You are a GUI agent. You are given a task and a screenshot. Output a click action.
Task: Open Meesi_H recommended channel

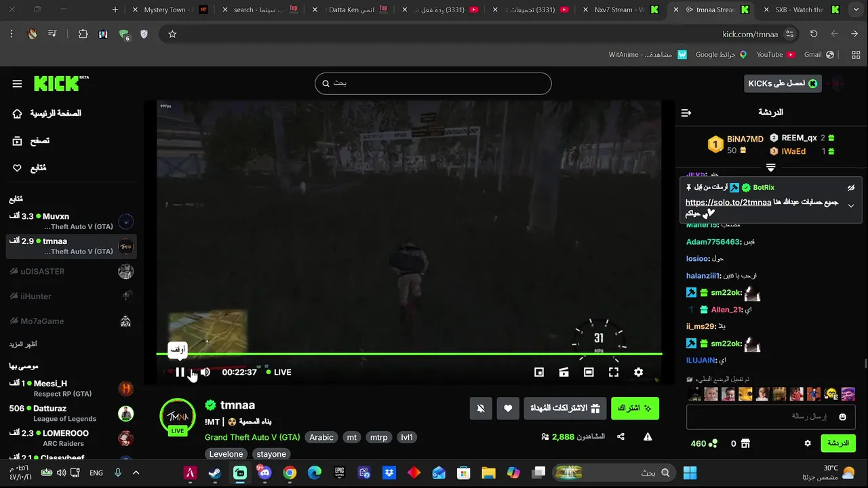pos(71,388)
